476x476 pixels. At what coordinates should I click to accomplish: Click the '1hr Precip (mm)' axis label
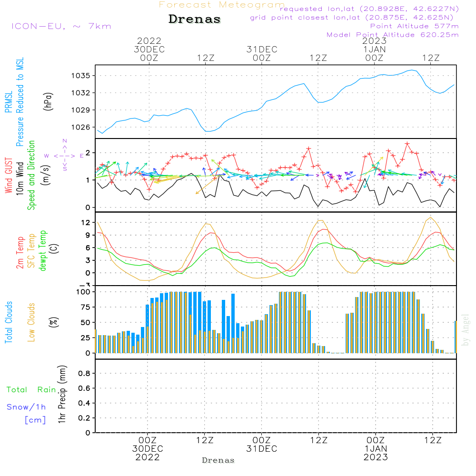coord(61,394)
